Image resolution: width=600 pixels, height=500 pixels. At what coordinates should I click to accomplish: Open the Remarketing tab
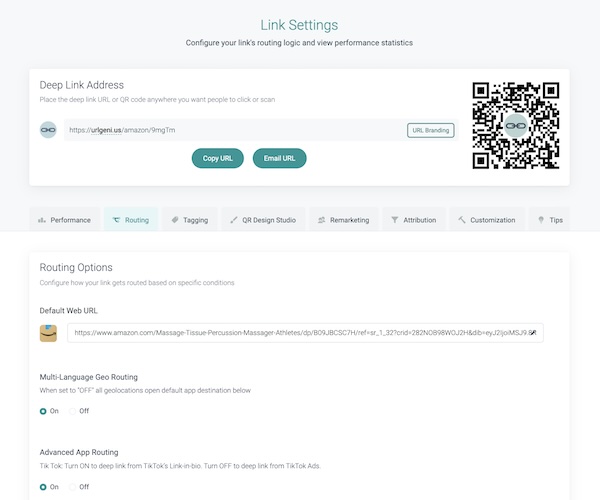[x=344, y=220]
